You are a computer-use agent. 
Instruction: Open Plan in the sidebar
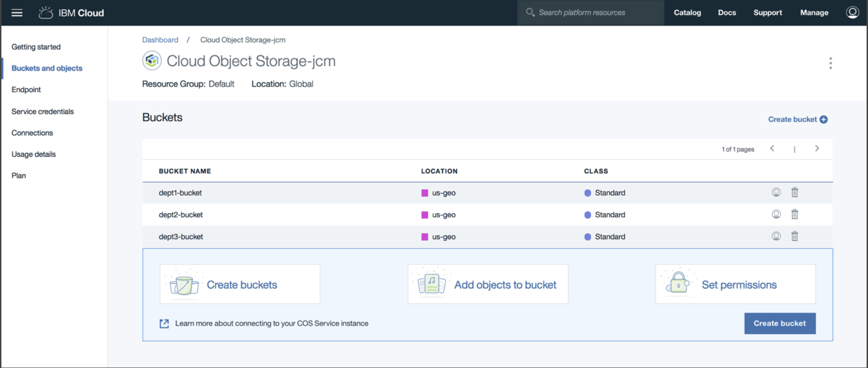[x=19, y=176]
